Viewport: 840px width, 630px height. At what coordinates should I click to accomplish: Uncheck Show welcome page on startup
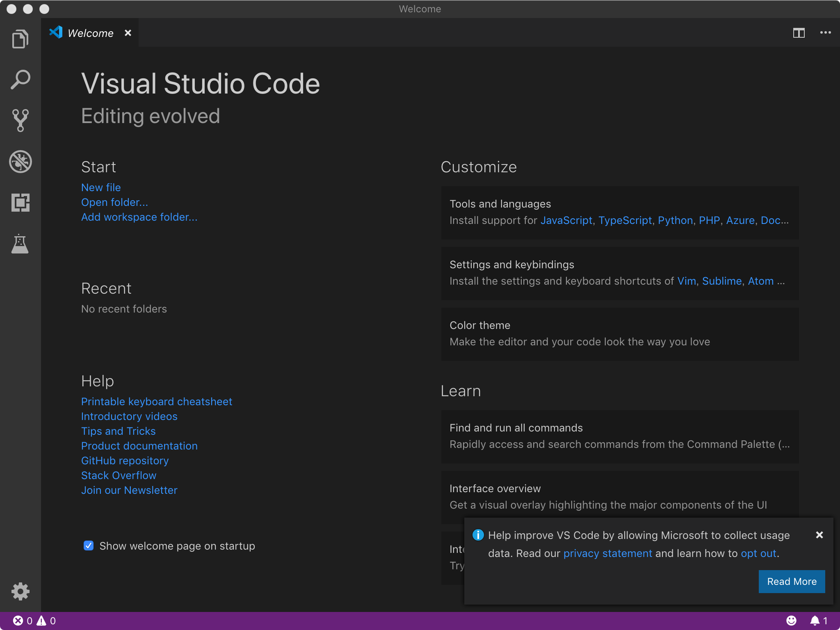click(x=88, y=546)
